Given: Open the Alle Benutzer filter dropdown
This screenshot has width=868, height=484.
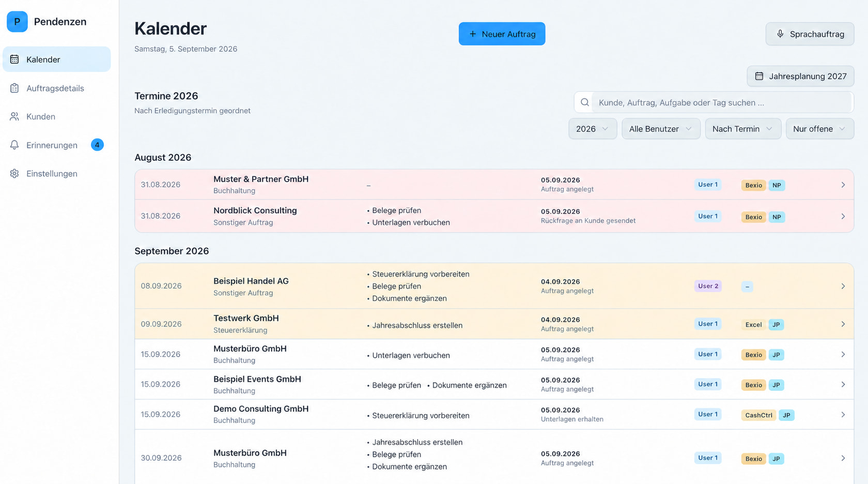Looking at the screenshot, I should click(661, 129).
